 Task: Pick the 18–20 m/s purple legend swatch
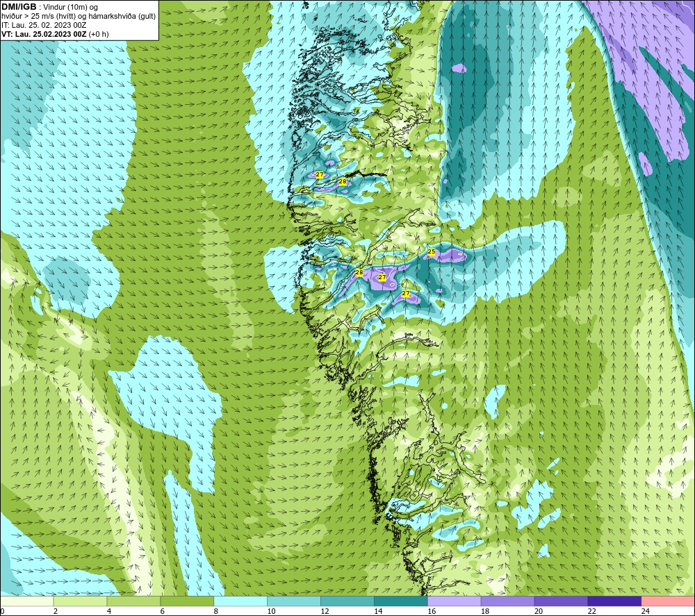[x=507, y=601]
